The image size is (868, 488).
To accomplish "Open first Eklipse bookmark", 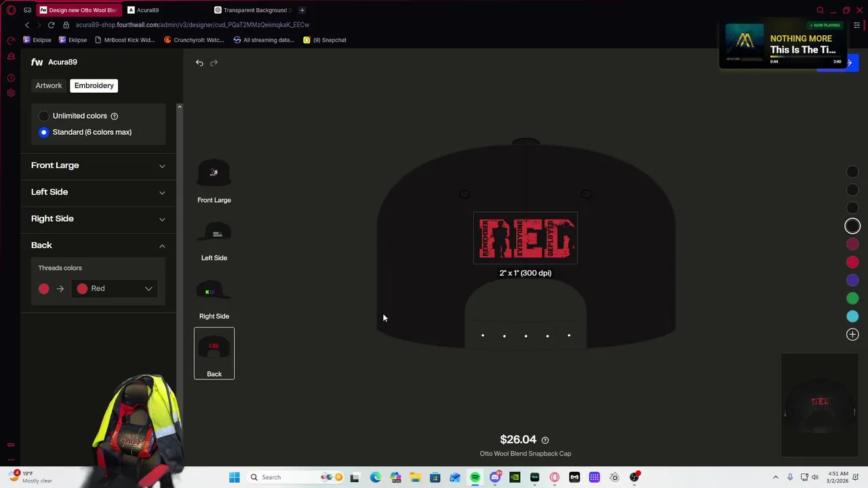I will 37,40.
